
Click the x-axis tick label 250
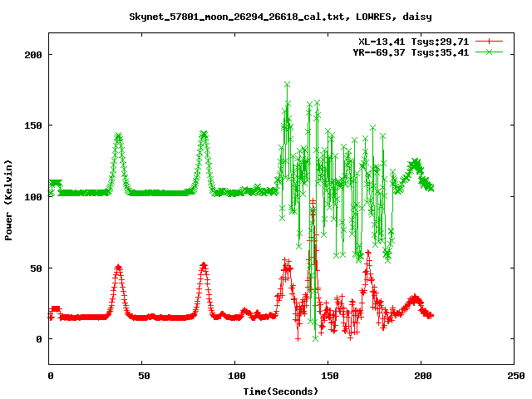pyautogui.click(x=516, y=376)
